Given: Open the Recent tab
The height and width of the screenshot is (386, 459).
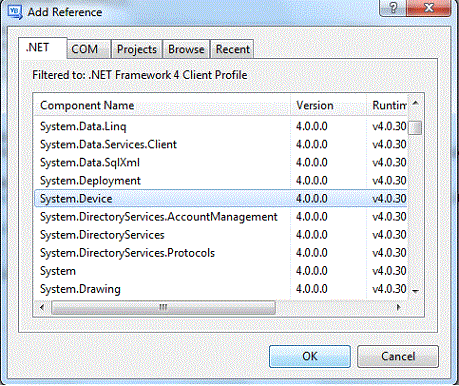Looking at the screenshot, I should coord(232,49).
